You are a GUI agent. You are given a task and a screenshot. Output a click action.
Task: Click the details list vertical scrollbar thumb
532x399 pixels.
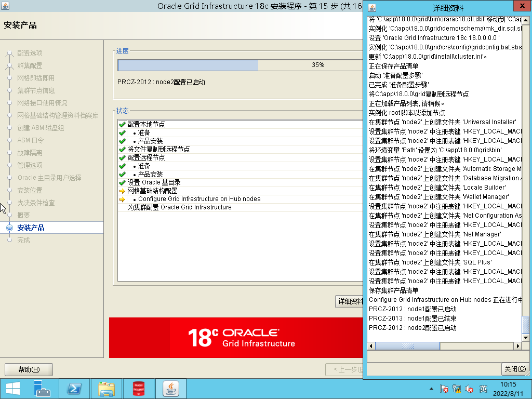tap(526, 325)
